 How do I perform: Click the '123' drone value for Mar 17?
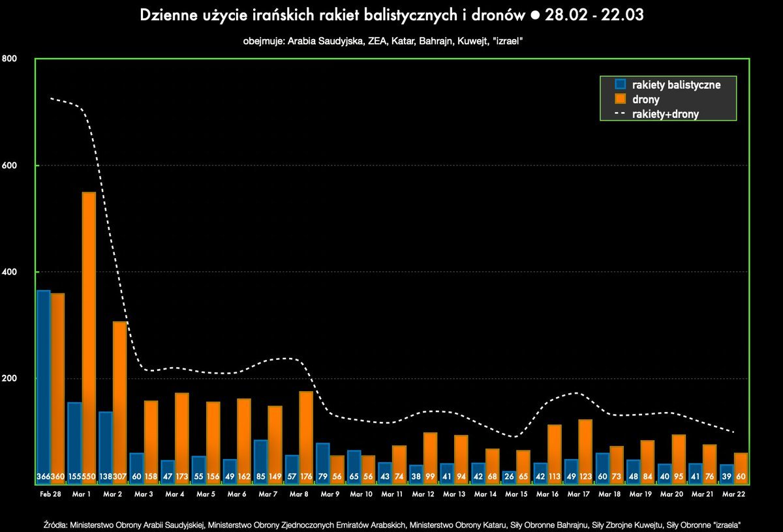click(586, 477)
